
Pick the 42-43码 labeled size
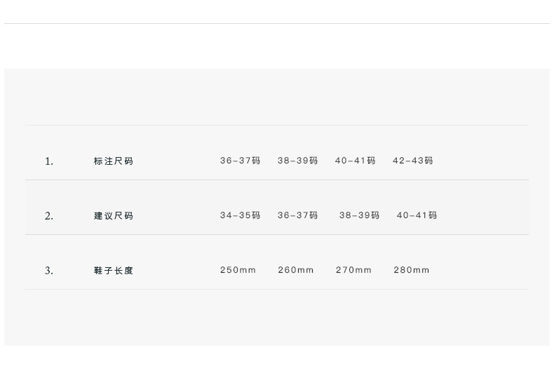tap(412, 161)
